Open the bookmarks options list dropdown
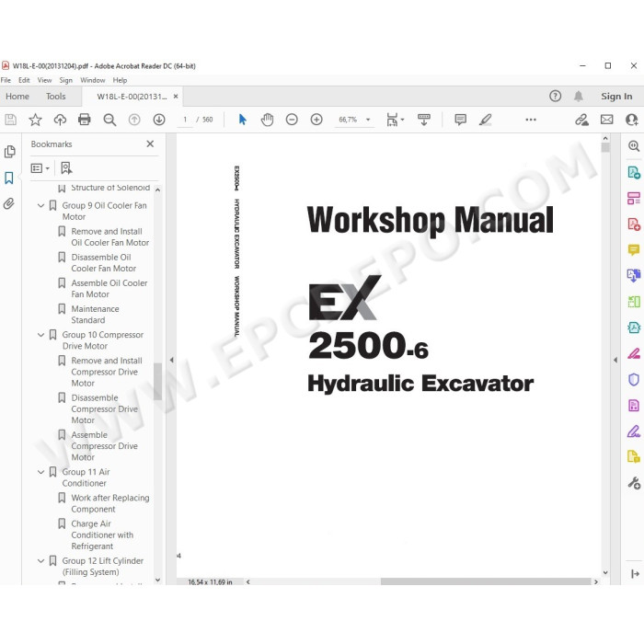The width and height of the screenshot is (644, 644). click(40, 168)
